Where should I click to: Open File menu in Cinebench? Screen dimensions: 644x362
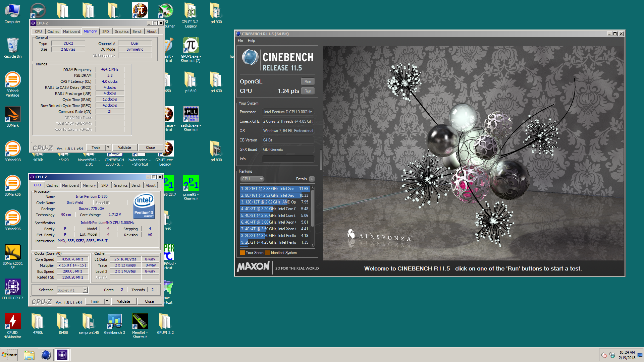[x=240, y=41]
